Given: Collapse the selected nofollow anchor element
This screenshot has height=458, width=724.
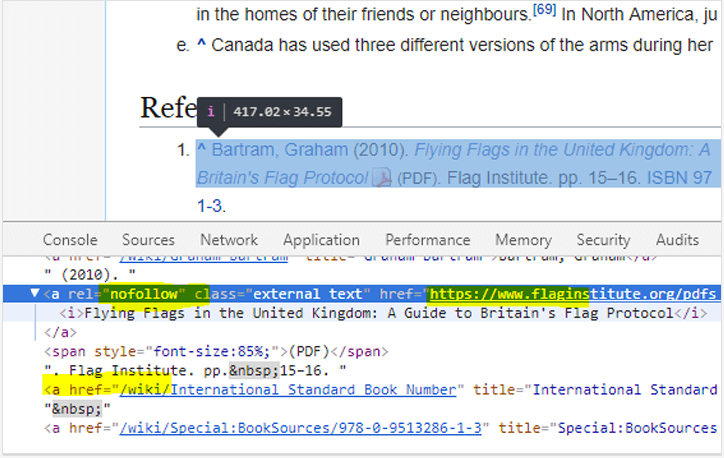Looking at the screenshot, I should pyautogui.click(x=35, y=293).
